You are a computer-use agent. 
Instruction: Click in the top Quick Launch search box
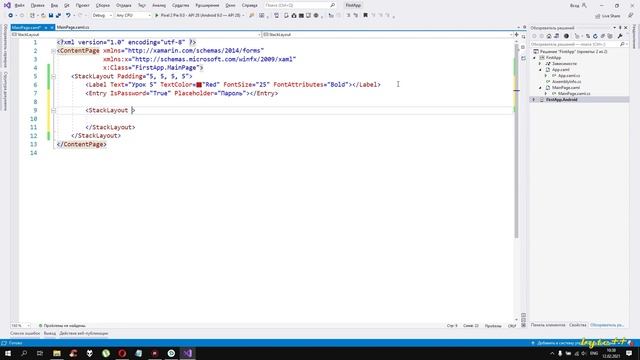[x=299, y=5]
